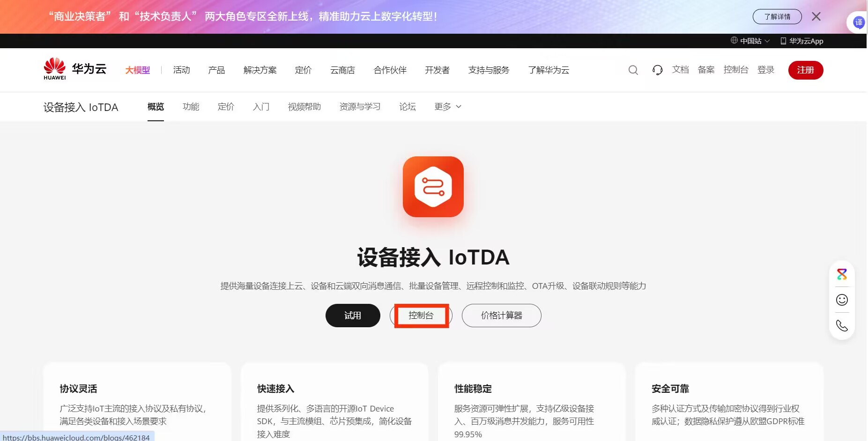This screenshot has width=868, height=441.
Task: Click the IoTDA orange product icon
Action: (x=433, y=187)
